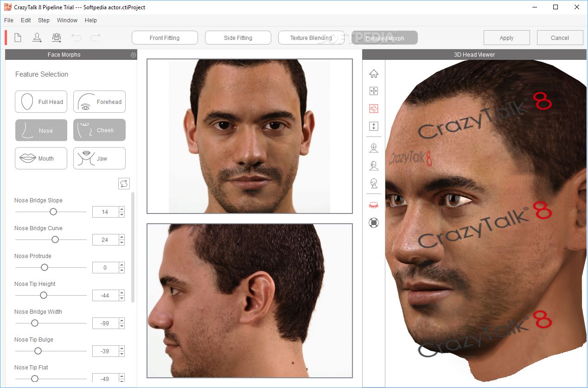Switch to angled head view icon
The height and width of the screenshot is (388, 588).
tap(374, 166)
